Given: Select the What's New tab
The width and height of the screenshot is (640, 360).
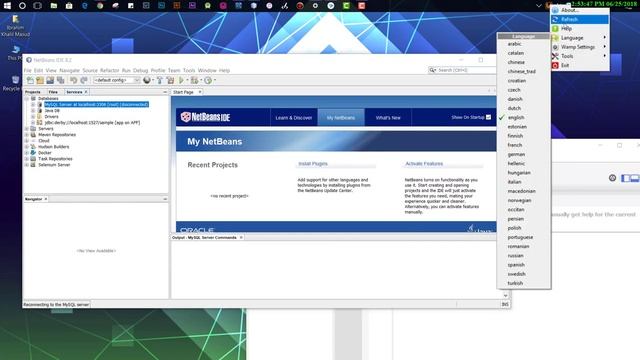Looking at the screenshot, I should point(388,118).
